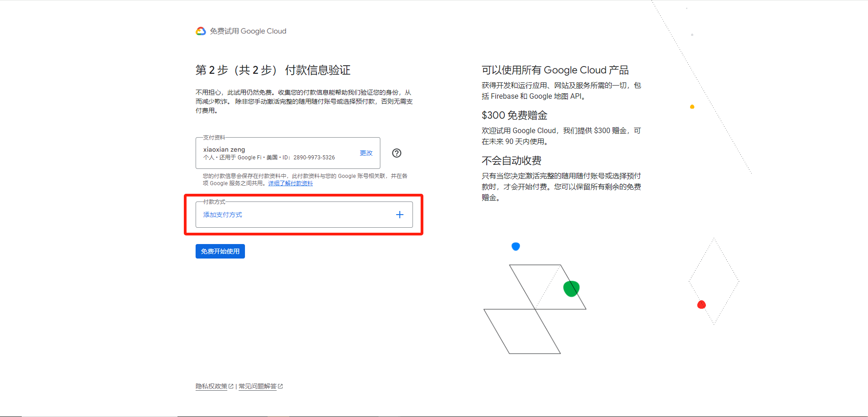Click the 免费开始使用 button
Screen dimensions: 868x417
coord(220,251)
